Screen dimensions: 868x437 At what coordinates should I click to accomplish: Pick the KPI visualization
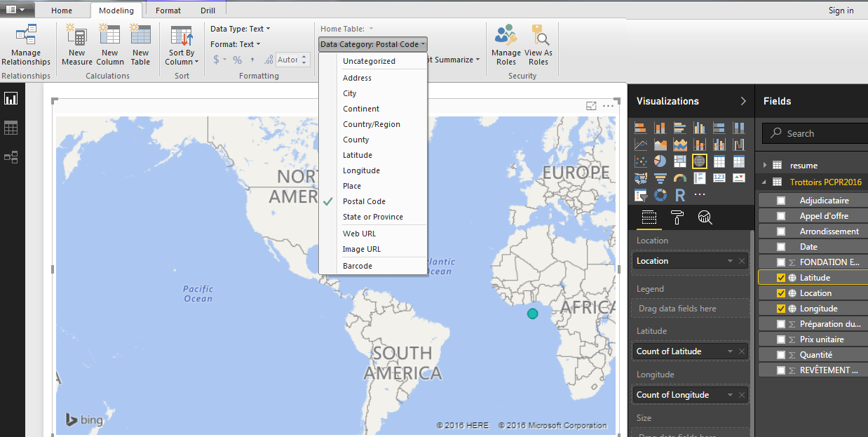(739, 178)
